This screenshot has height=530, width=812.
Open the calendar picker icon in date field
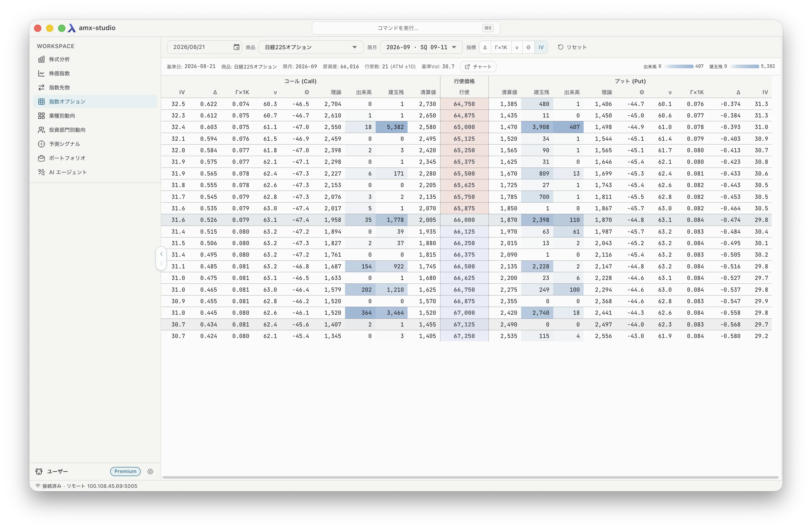[236, 47]
